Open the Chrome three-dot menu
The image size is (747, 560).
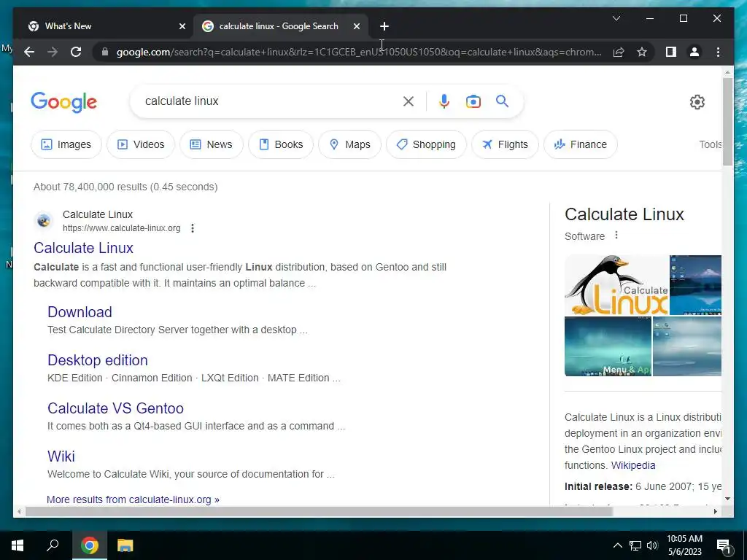tap(718, 52)
